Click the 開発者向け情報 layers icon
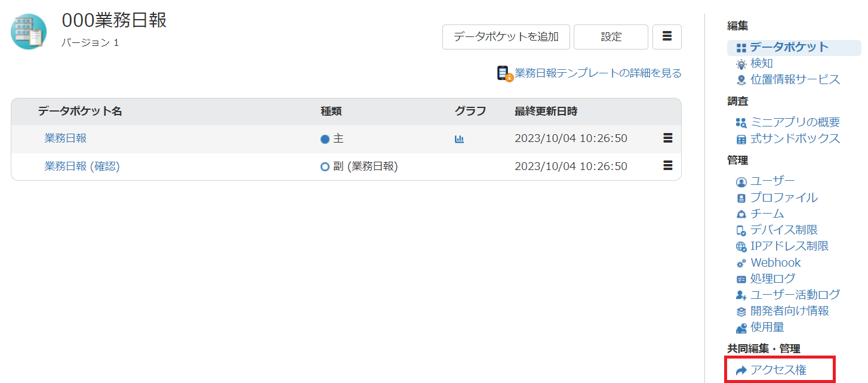 (741, 311)
